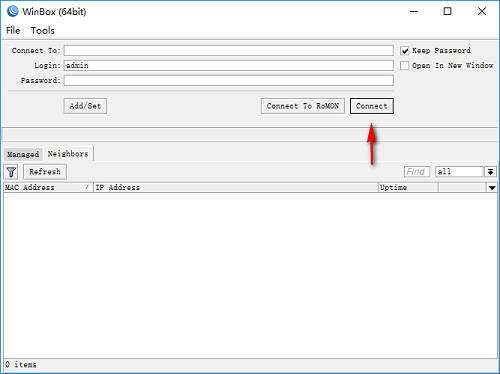Sort by MAC Address column header
This screenshot has height=374, width=500.
pos(48,188)
